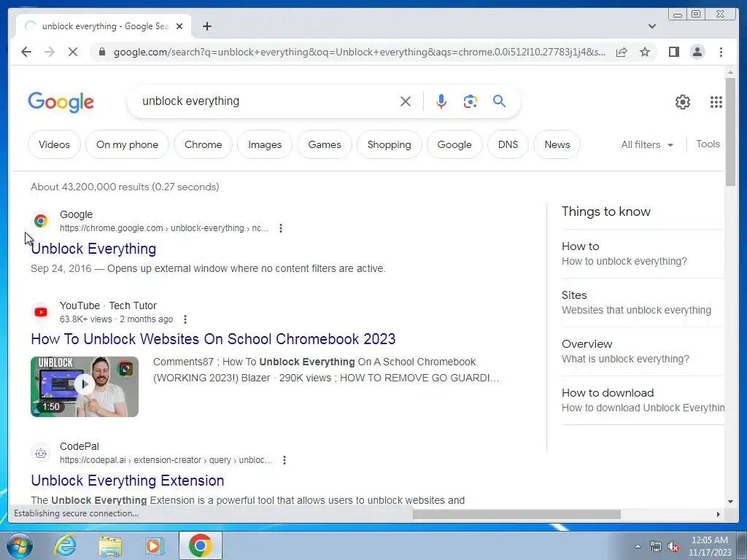Image resolution: width=747 pixels, height=560 pixels.
Task: Filter results by Videos
Action: [x=54, y=144]
